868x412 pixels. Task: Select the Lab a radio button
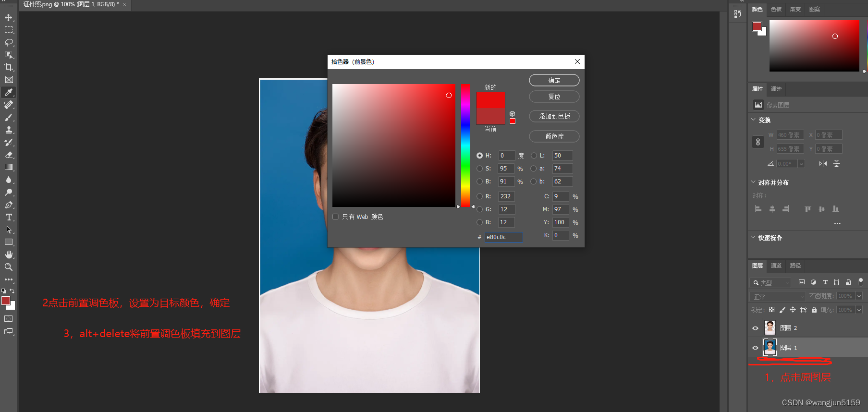click(x=534, y=169)
